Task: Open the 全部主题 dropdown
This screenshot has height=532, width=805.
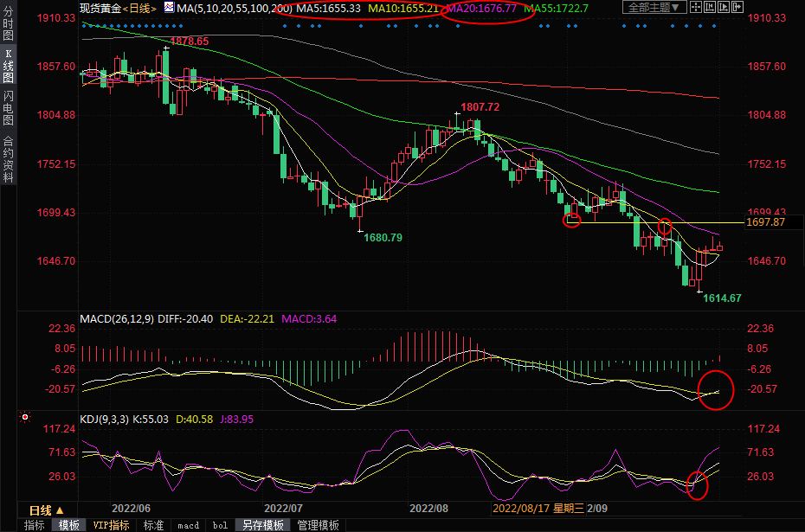Action: 654,7
